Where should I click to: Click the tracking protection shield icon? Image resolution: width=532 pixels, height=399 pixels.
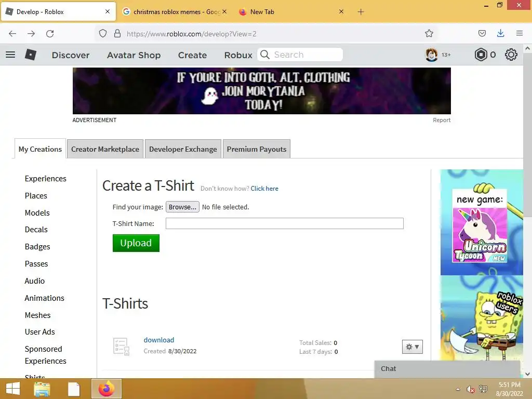click(x=103, y=34)
